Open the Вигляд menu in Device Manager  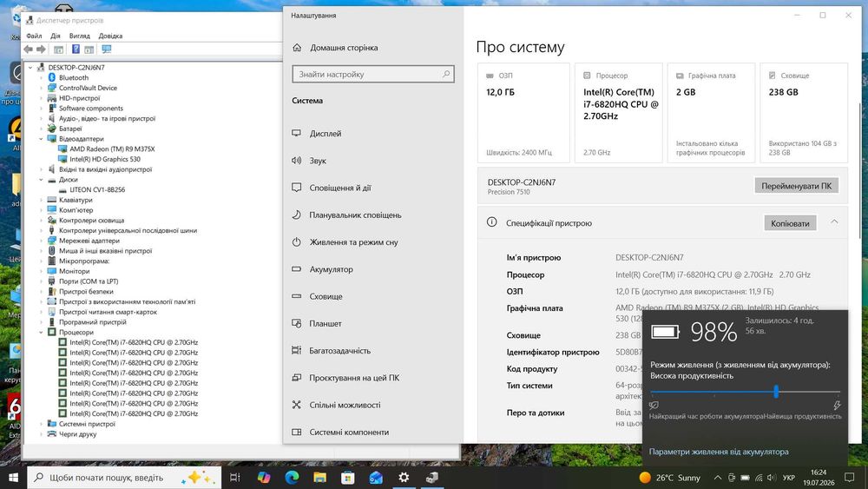click(79, 36)
